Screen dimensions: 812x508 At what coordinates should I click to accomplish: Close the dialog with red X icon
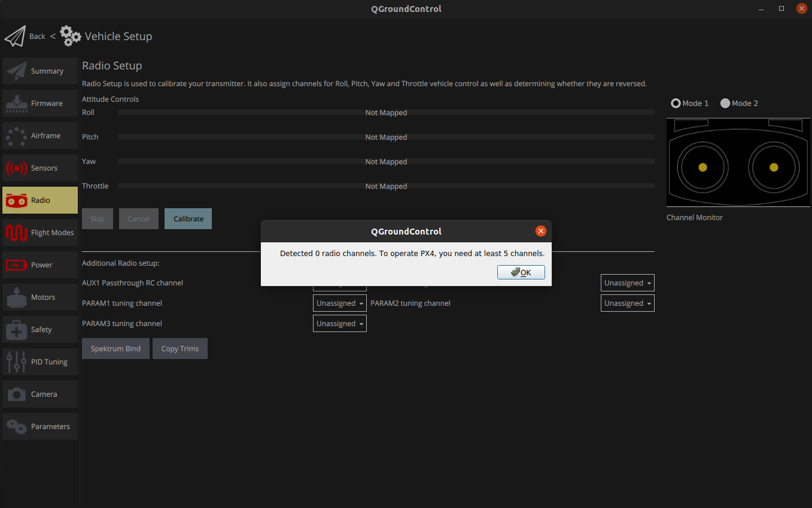[x=541, y=231]
